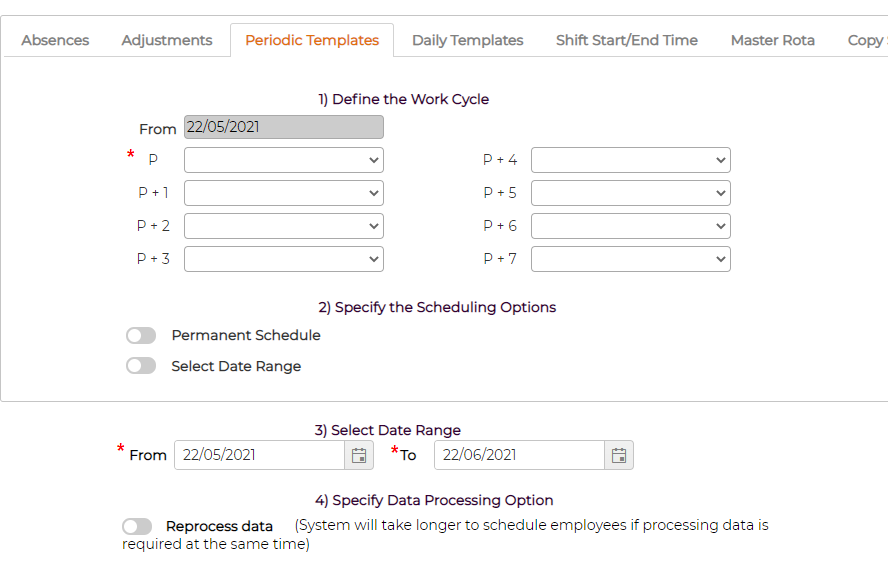Click the To date field showing 22/06/2021
Screen dimensions: 888x565
pyautogui.click(x=519, y=455)
